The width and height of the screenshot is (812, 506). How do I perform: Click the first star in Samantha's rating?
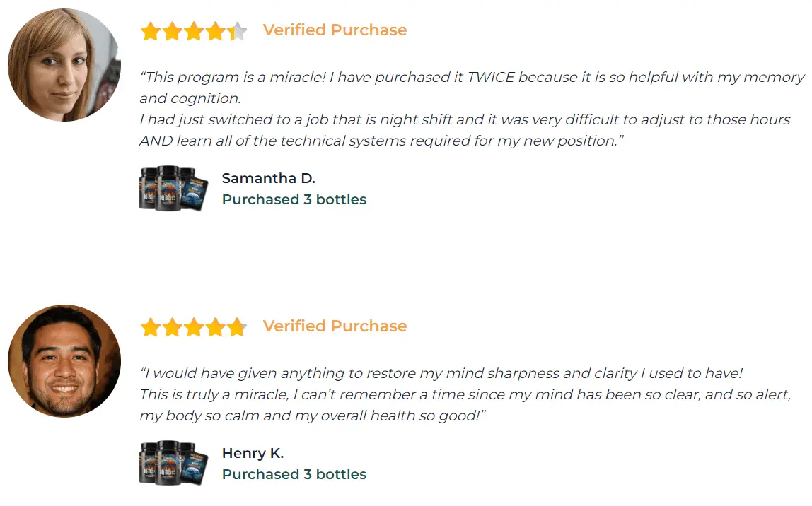click(x=151, y=31)
